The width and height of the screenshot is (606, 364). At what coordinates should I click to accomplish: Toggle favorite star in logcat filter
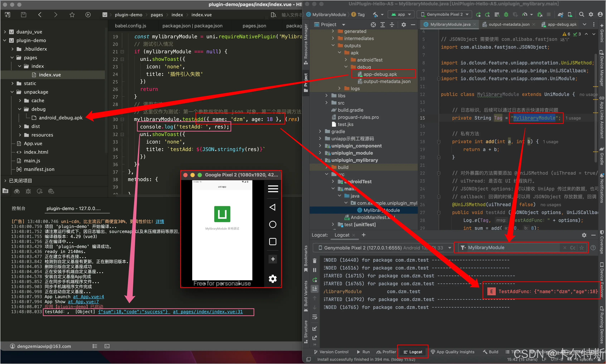(581, 248)
